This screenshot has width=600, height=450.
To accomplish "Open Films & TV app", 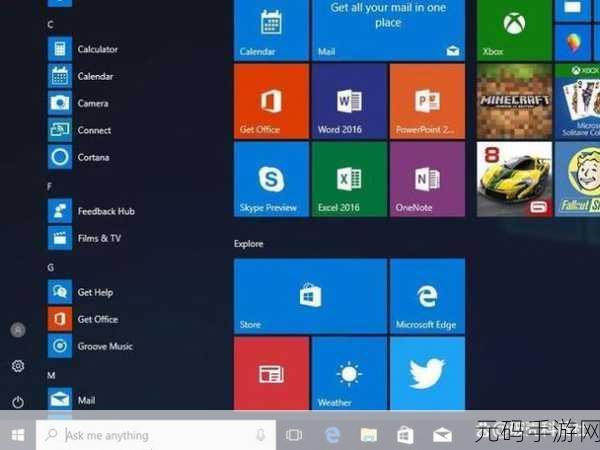I will point(84,238).
